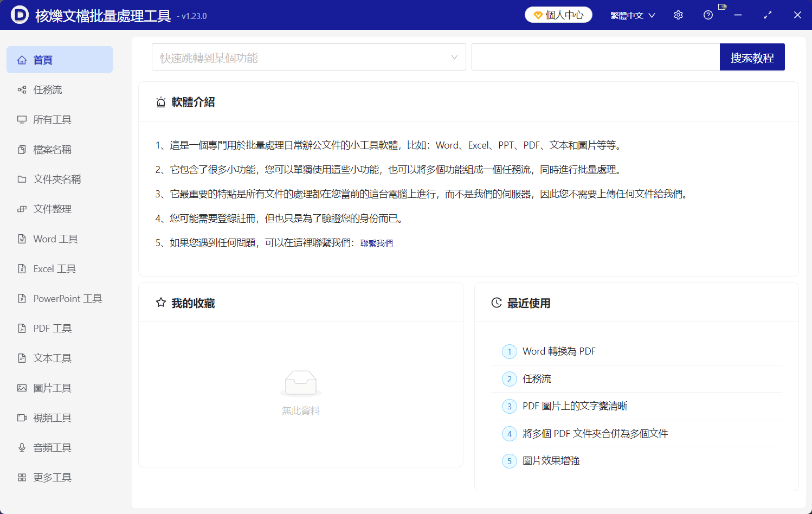812x514 pixels.
Task: Click the 無此資料 empty-state text
Action: [x=301, y=411]
